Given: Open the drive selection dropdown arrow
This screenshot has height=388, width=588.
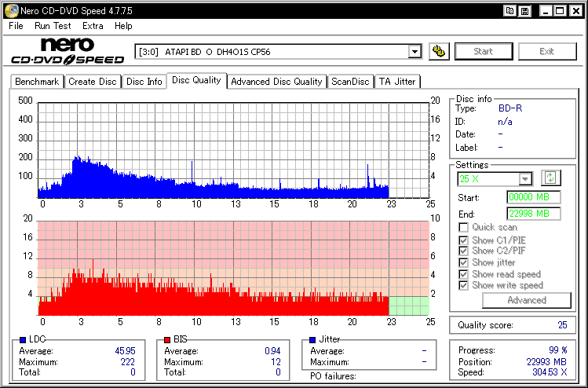Looking at the screenshot, I should pyautogui.click(x=415, y=51).
